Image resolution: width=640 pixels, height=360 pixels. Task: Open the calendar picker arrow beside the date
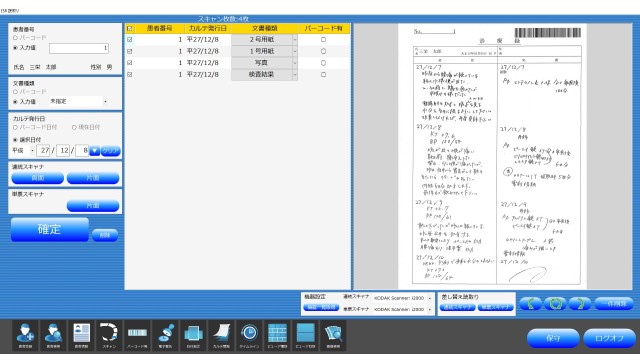(x=94, y=151)
